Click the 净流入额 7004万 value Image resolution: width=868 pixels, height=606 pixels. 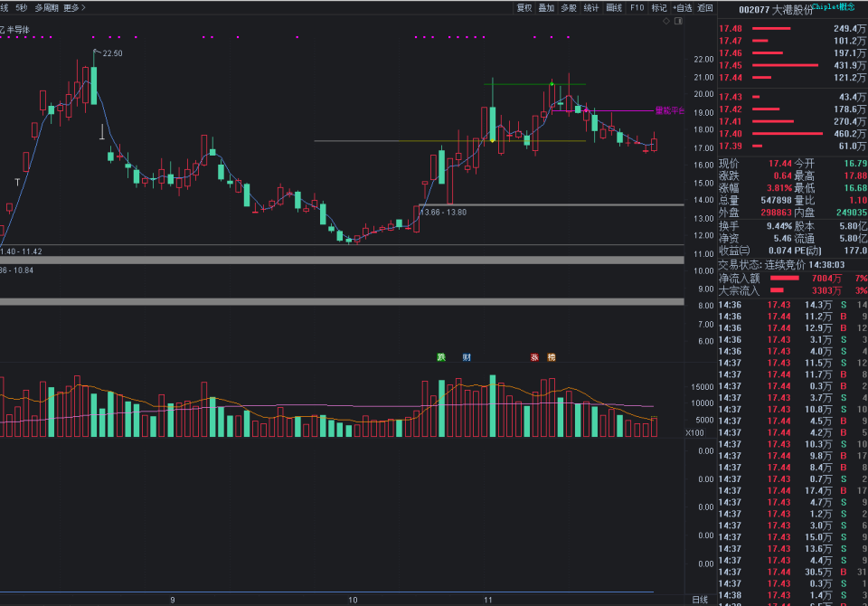pyautogui.click(x=826, y=278)
